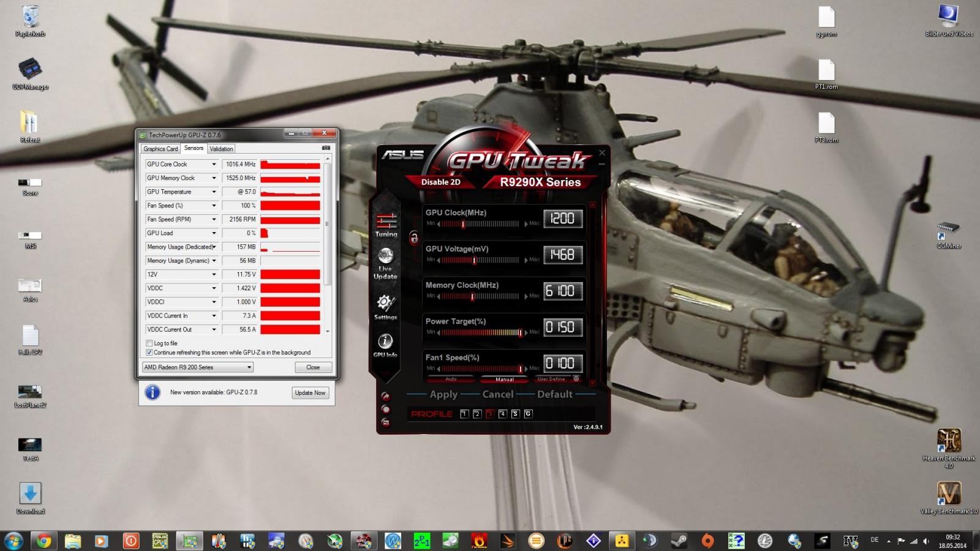Activate profile G in GPU Tweak
This screenshot has height=551, width=980.
coord(528,414)
